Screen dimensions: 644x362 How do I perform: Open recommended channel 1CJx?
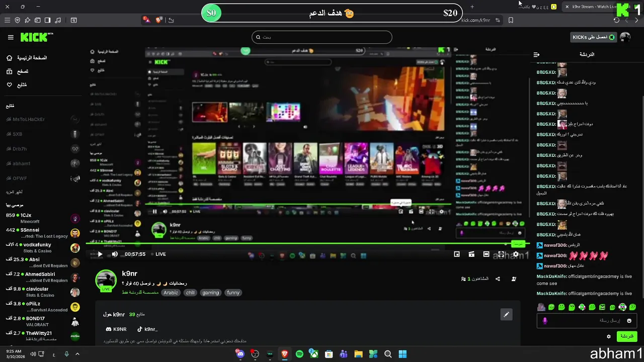coord(42,218)
